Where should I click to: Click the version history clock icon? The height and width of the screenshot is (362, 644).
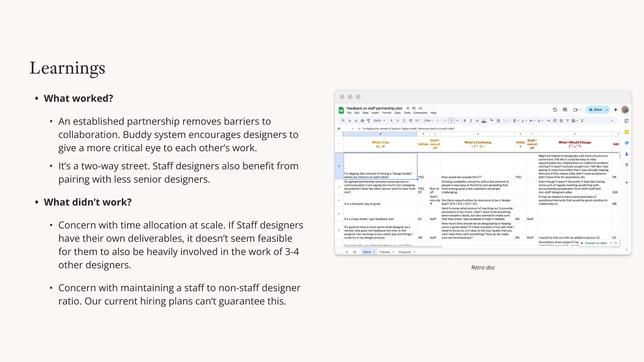click(x=555, y=110)
